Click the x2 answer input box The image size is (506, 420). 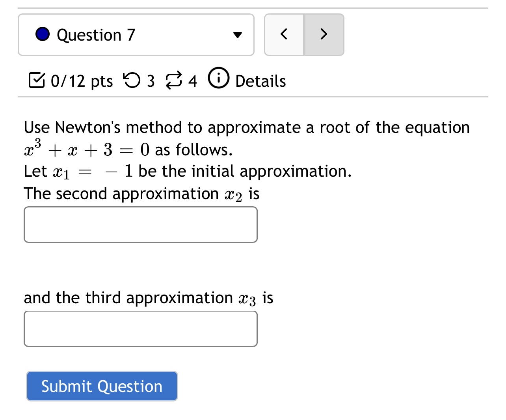pos(140,224)
